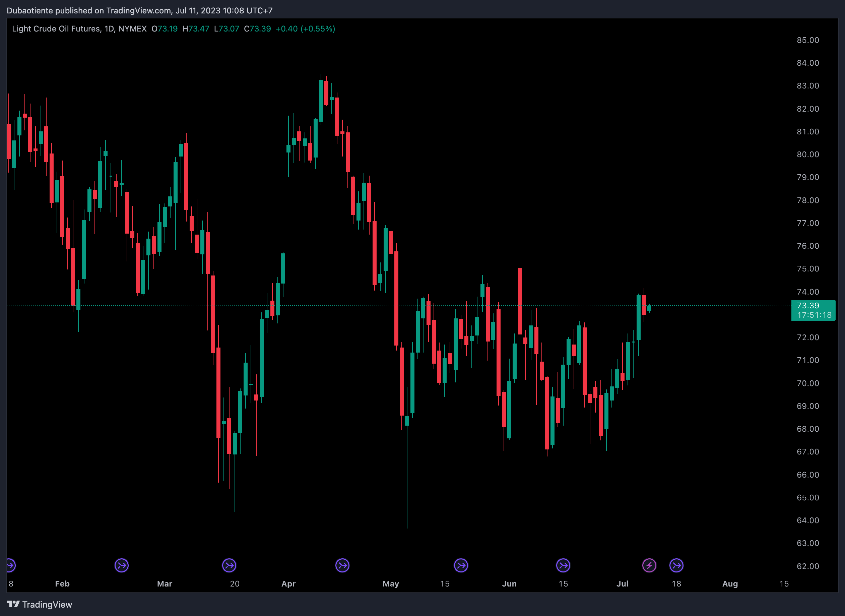
Task: Open the contract event icon between Apr and May
Action: tap(342, 565)
